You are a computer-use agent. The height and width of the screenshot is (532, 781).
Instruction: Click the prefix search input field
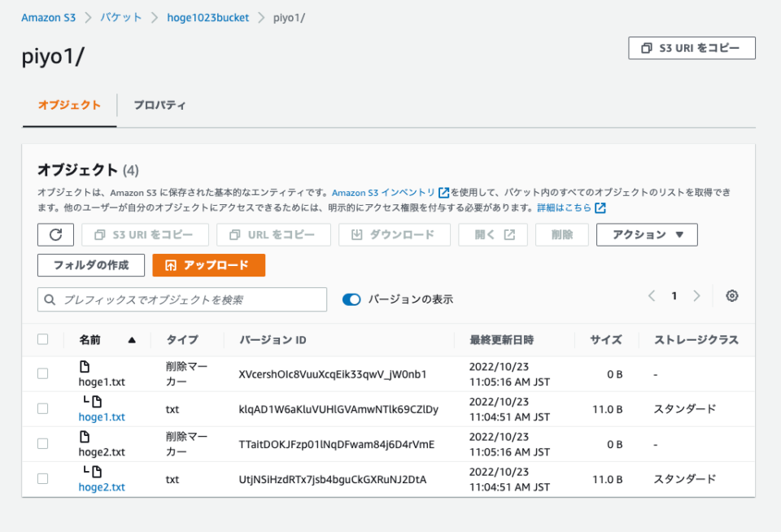(179, 299)
